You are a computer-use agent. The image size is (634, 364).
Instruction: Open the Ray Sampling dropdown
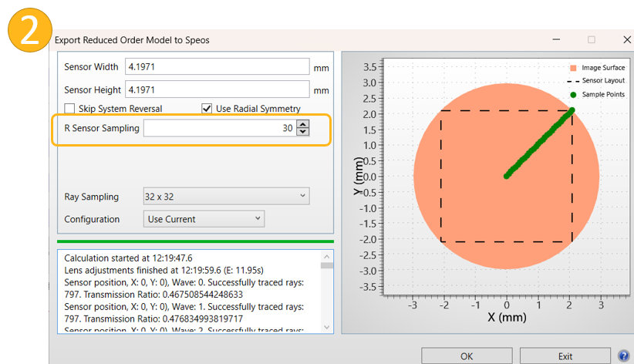pos(227,196)
